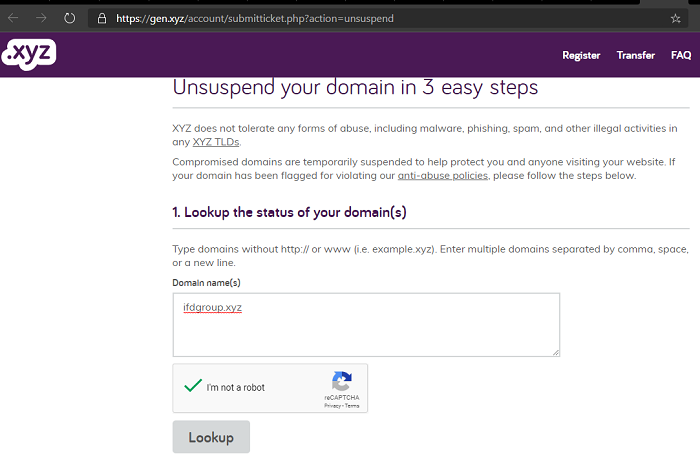The width and height of the screenshot is (700, 454).
Task: Grab the textarea resize handle corner
Action: click(x=555, y=352)
